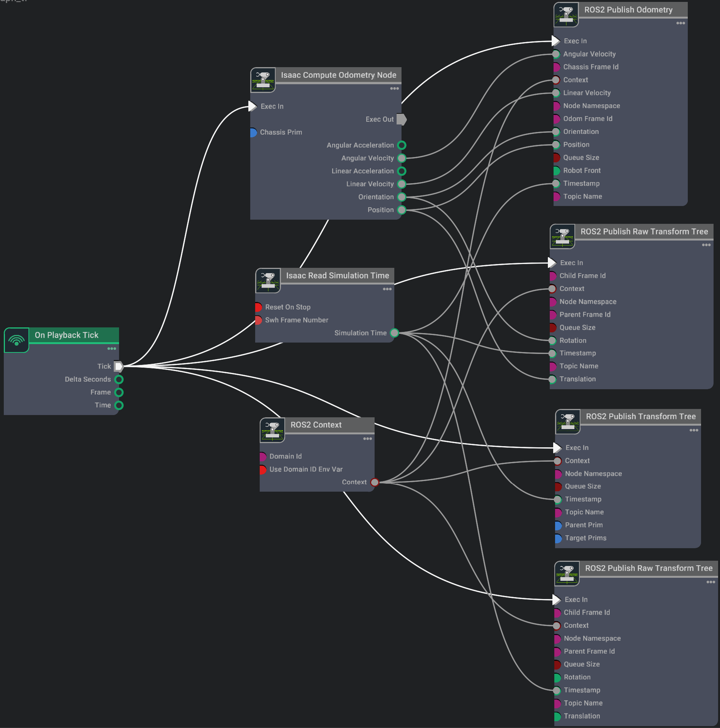Click the Isaac Compute Odometry Node icon
720x728 pixels.
coord(263,80)
